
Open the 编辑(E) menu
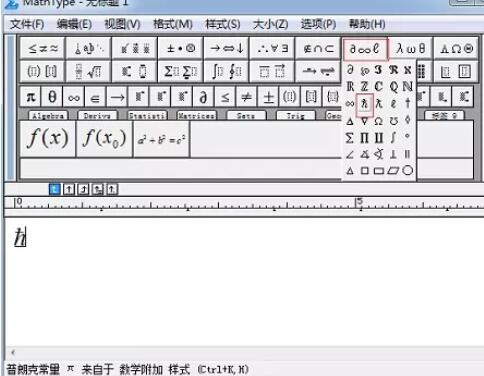(74, 24)
